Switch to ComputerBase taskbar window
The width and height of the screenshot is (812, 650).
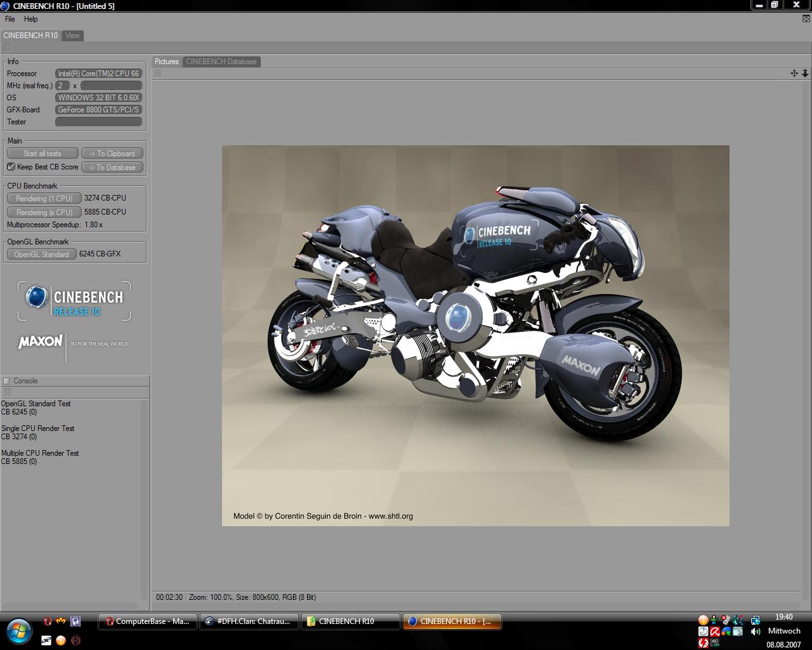147,621
